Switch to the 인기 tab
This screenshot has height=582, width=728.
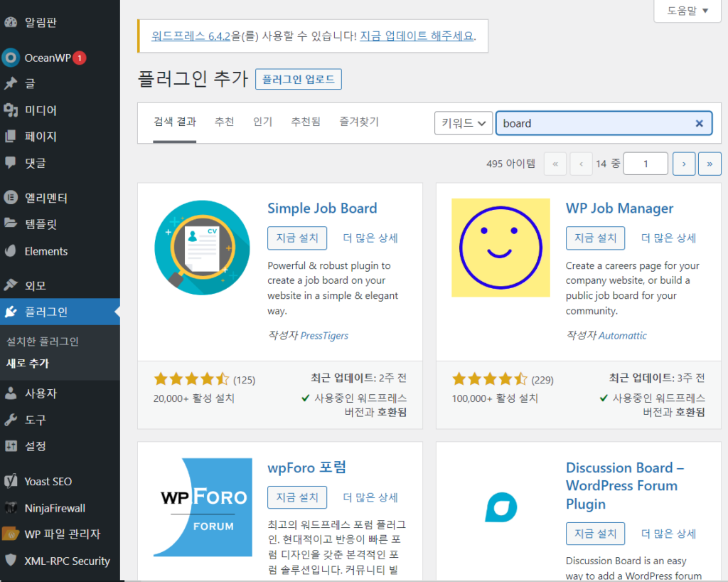(262, 122)
